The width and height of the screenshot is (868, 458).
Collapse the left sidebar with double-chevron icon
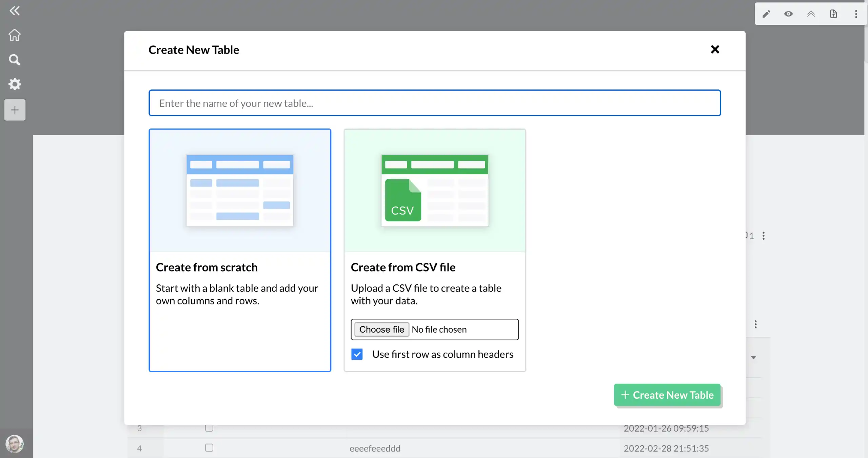15,11
